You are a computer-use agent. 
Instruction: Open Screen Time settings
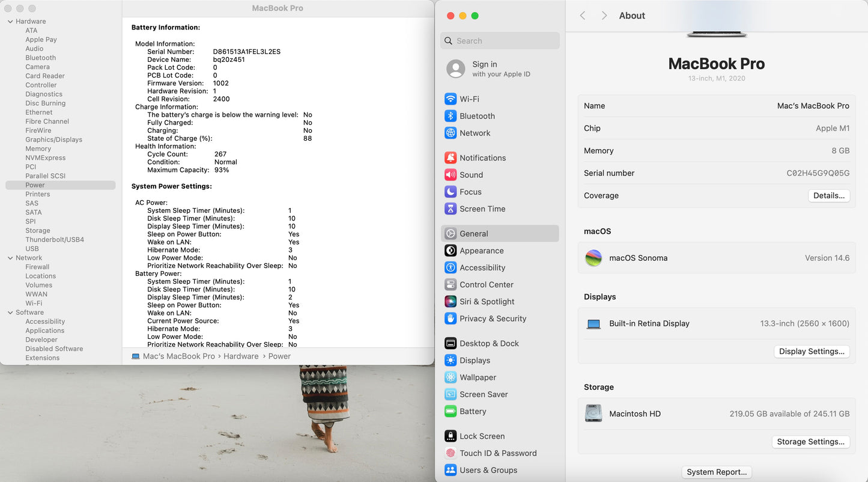(x=481, y=209)
